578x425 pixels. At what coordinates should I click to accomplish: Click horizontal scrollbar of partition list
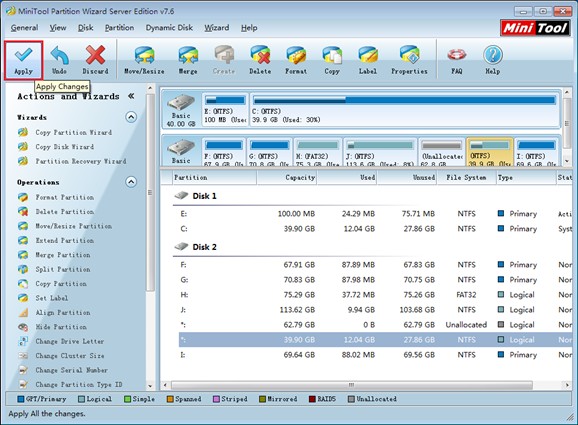pyautogui.click(x=352, y=385)
